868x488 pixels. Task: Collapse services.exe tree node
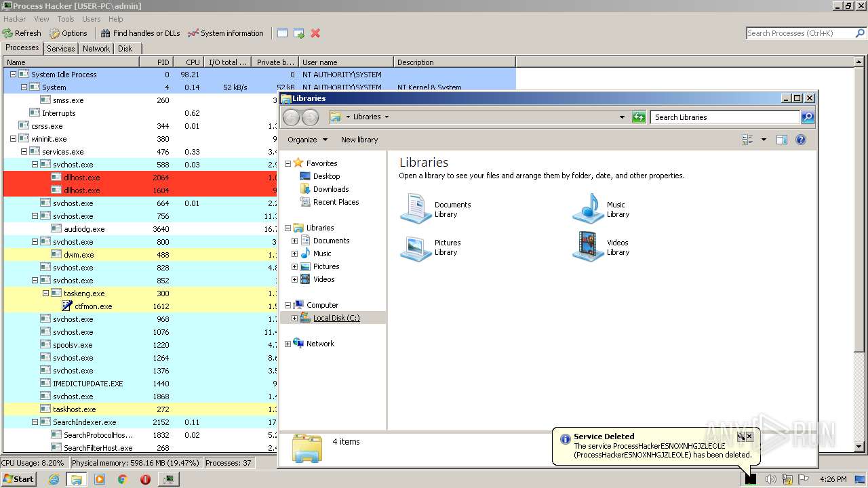(24, 152)
